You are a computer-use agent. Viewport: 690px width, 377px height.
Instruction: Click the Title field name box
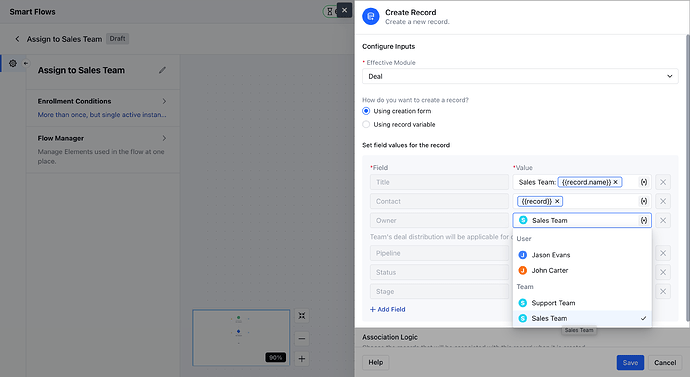pos(439,182)
